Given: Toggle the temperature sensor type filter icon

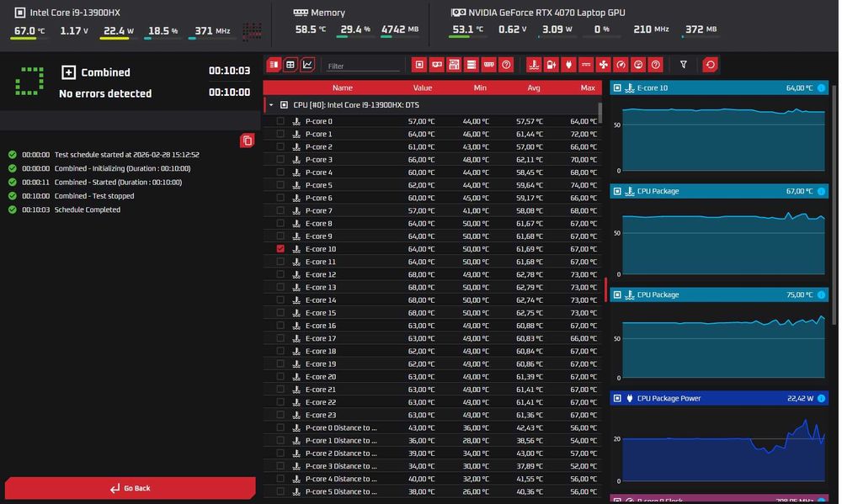Looking at the screenshot, I should pyautogui.click(x=534, y=65).
